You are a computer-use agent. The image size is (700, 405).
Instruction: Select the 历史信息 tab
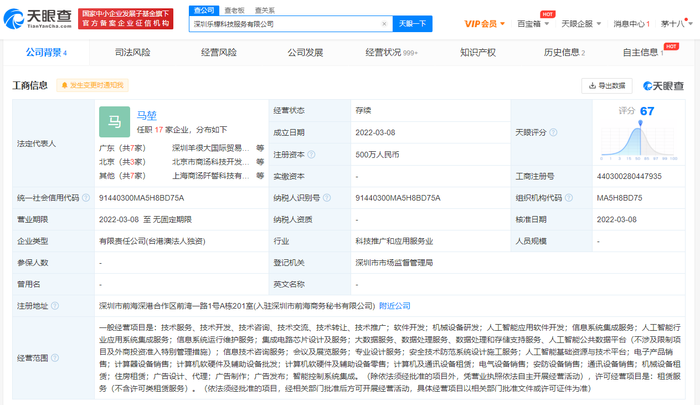click(564, 53)
